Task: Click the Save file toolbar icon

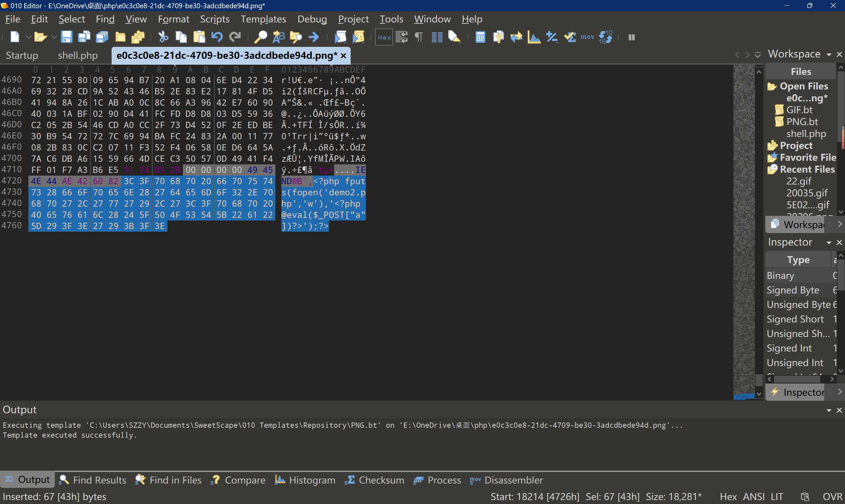Action: [66, 37]
